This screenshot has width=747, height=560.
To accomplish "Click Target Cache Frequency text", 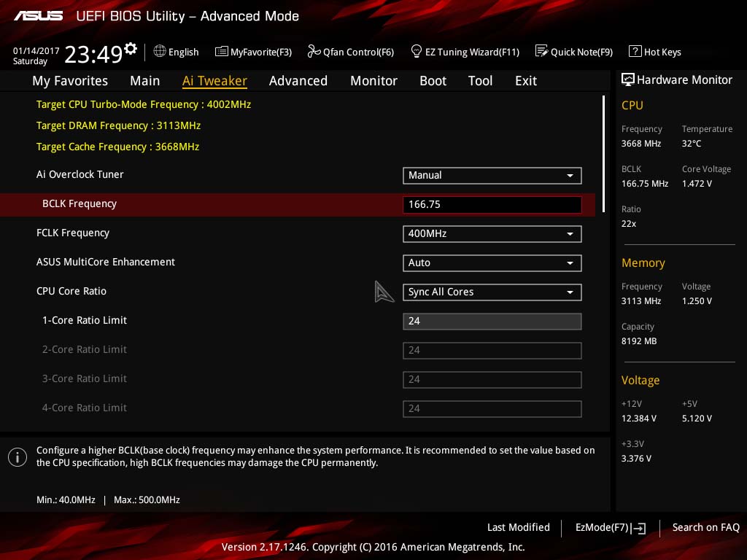I will 117,147.
